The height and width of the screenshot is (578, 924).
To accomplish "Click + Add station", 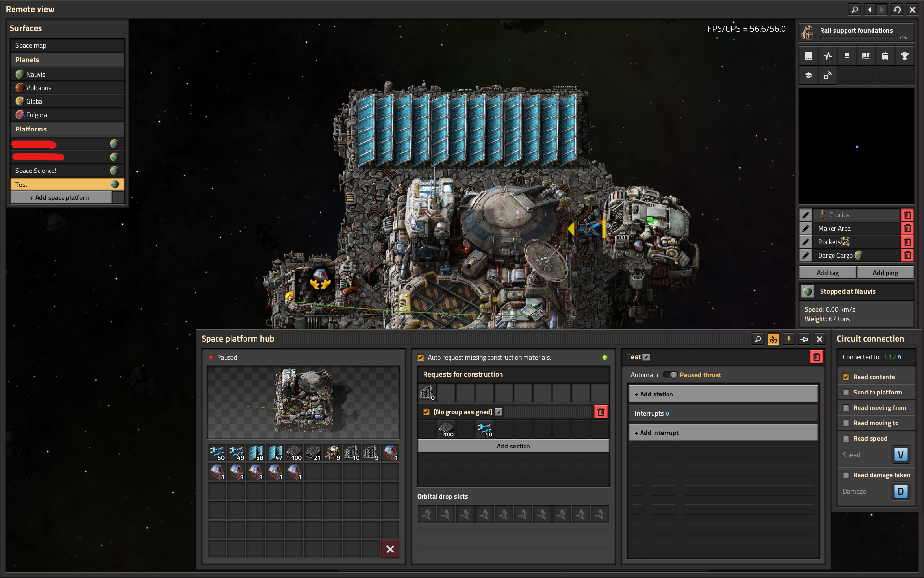I will click(723, 394).
